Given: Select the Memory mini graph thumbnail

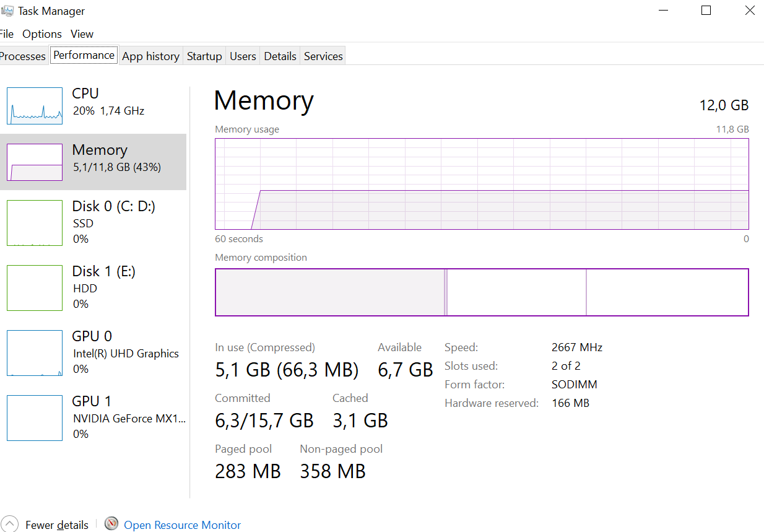Looking at the screenshot, I should point(35,162).
